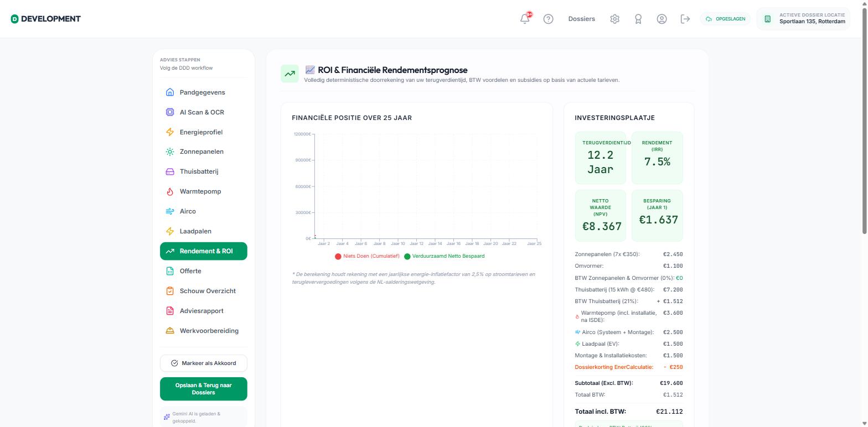
Task: Open the Offerte step
Action: pyautogui.click(x=204, y=271)
